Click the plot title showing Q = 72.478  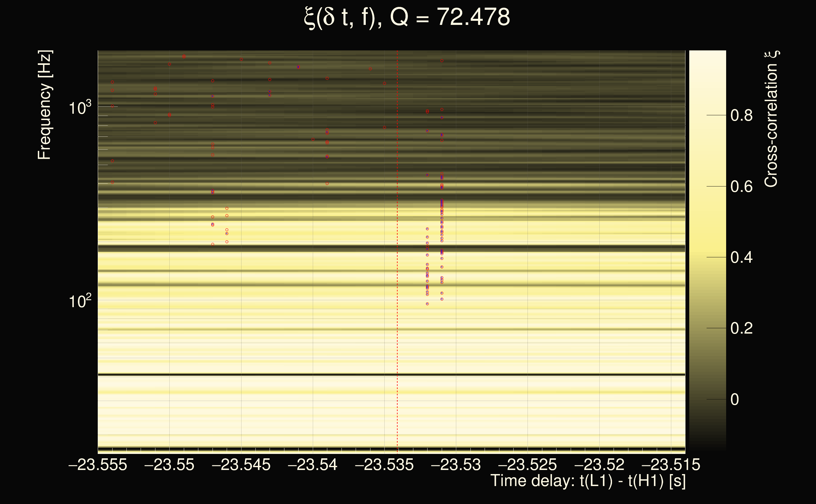[407, 17]
